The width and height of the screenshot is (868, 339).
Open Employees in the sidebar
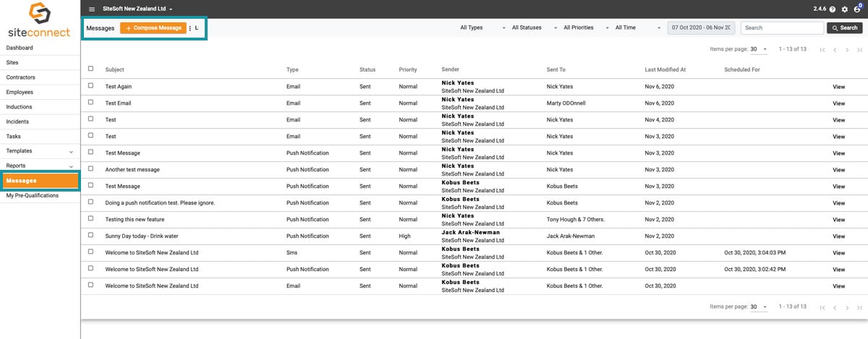pyautogui.click(x=40, y=93)
